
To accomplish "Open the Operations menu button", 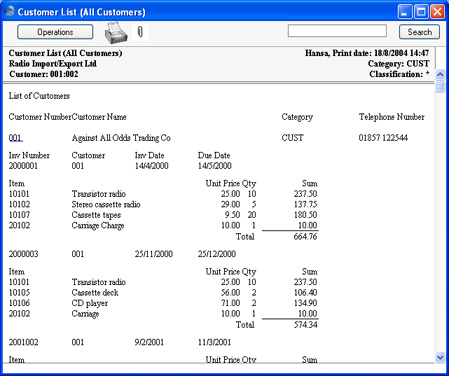I will [55, 32].
